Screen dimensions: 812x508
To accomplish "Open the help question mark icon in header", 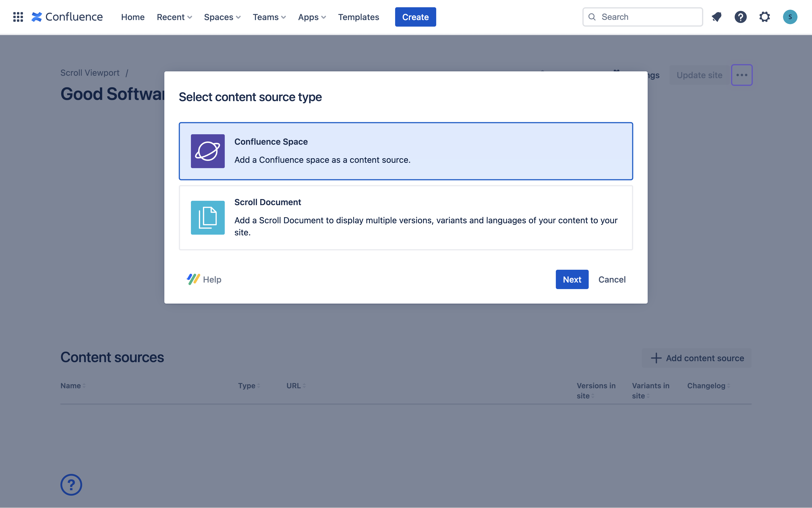I will coord(740,17).
